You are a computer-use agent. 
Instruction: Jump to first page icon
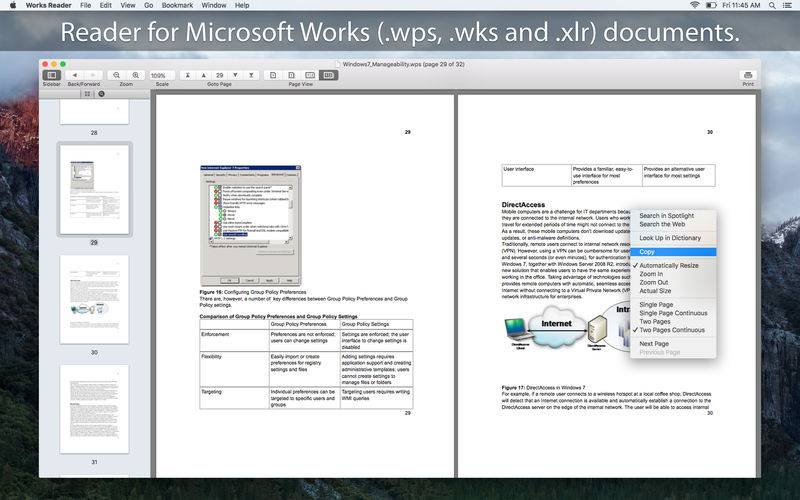187,75
